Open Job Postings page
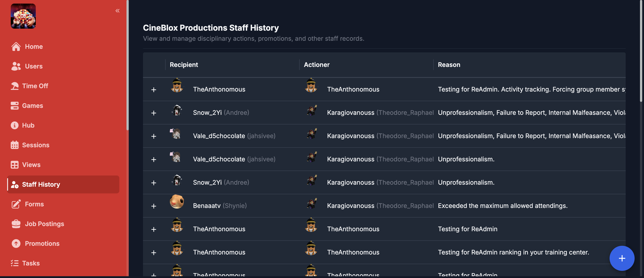Image resolution: width=644 pixels, height=278 pixels. click(44, 224)
